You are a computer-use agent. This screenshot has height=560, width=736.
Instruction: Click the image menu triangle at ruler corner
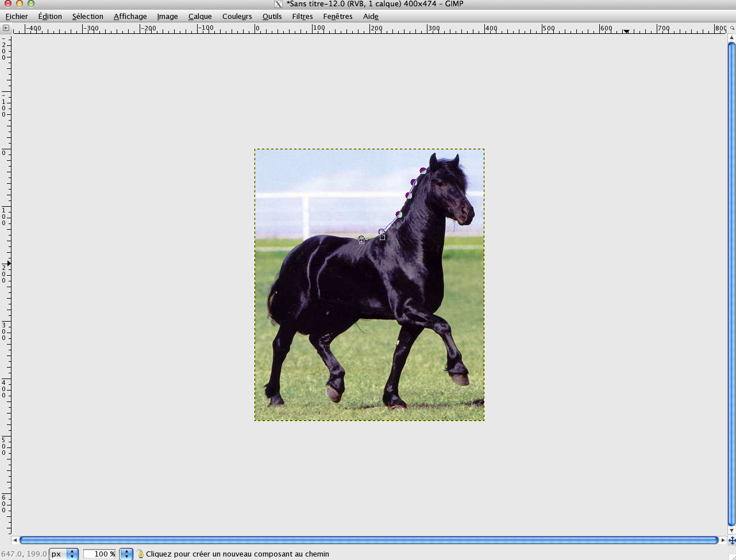[6, 28]
